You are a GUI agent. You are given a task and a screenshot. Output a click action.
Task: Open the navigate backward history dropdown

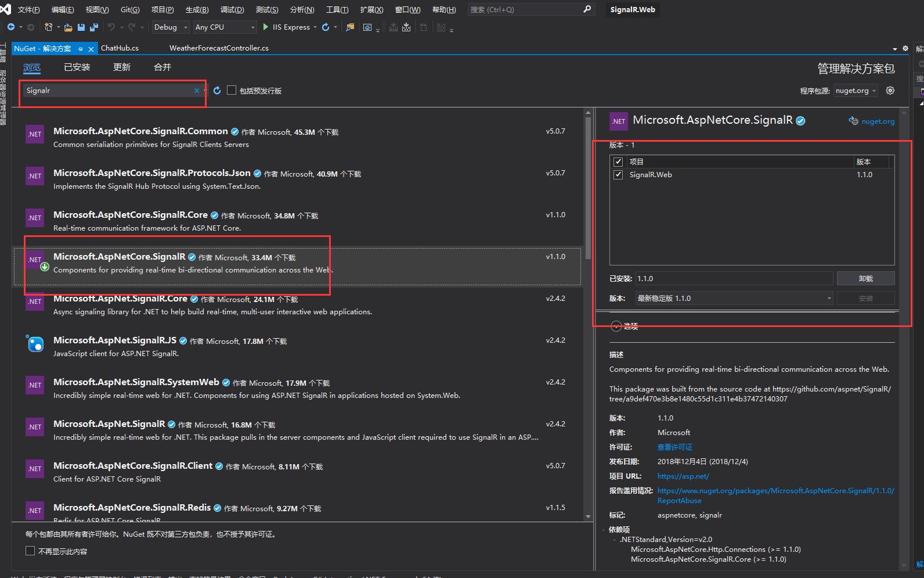(x=21, y=27)
